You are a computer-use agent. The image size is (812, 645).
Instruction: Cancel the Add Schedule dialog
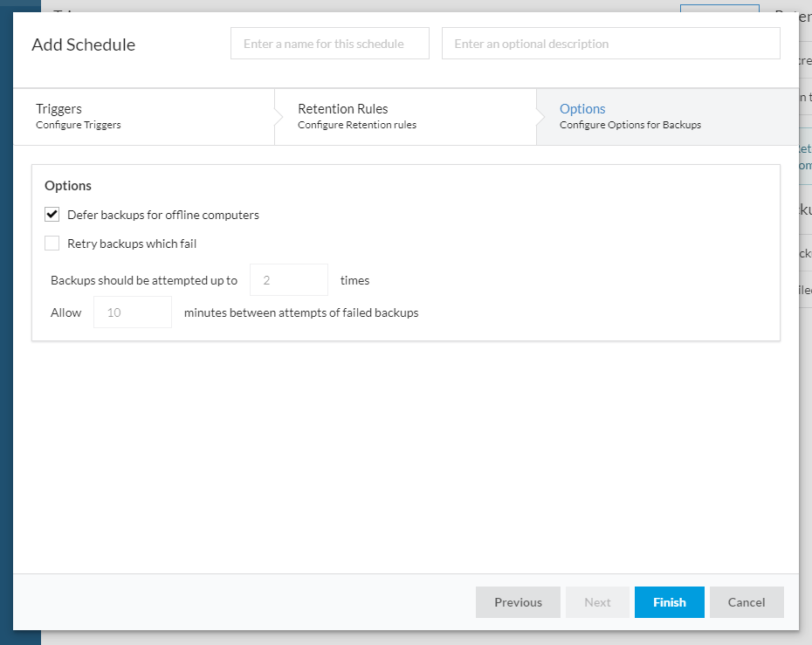747,602
